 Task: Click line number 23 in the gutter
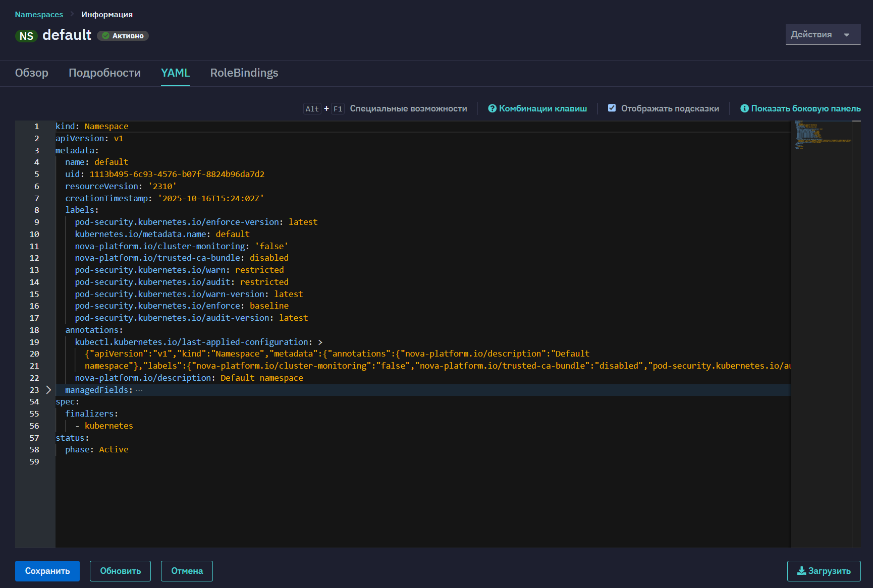pos(34,390)
